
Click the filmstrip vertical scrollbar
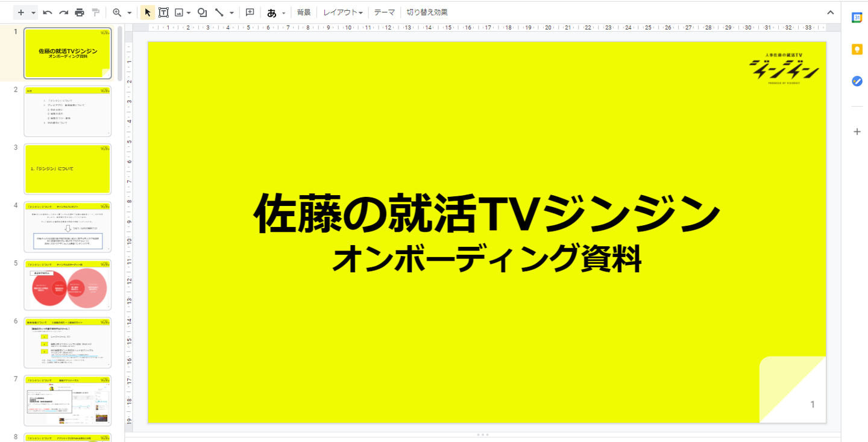click(x=120, y=54)
